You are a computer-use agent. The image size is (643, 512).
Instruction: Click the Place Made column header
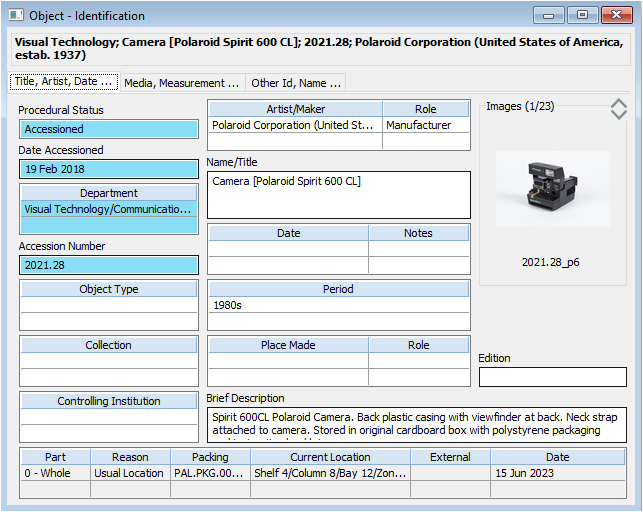click(x=289, y=345)
